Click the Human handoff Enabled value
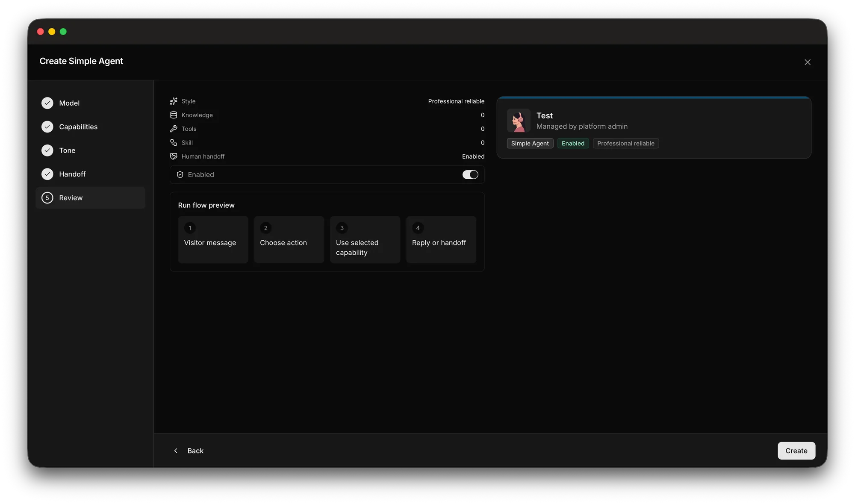 point(473,156)
